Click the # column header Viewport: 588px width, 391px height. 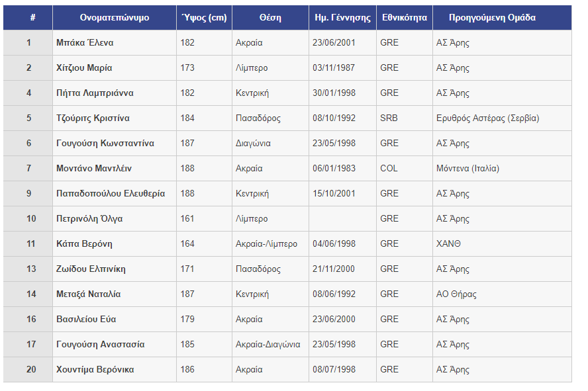coord(28,18)
